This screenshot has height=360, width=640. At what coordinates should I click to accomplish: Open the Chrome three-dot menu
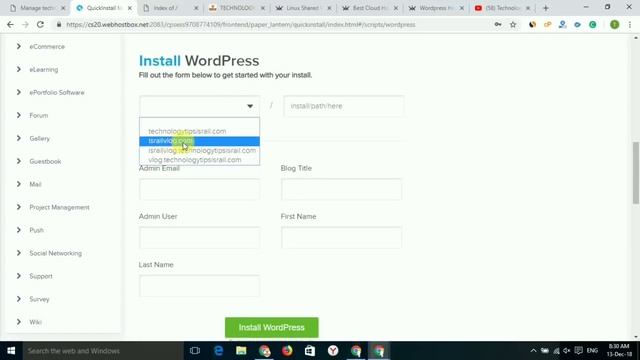(630, 25)
